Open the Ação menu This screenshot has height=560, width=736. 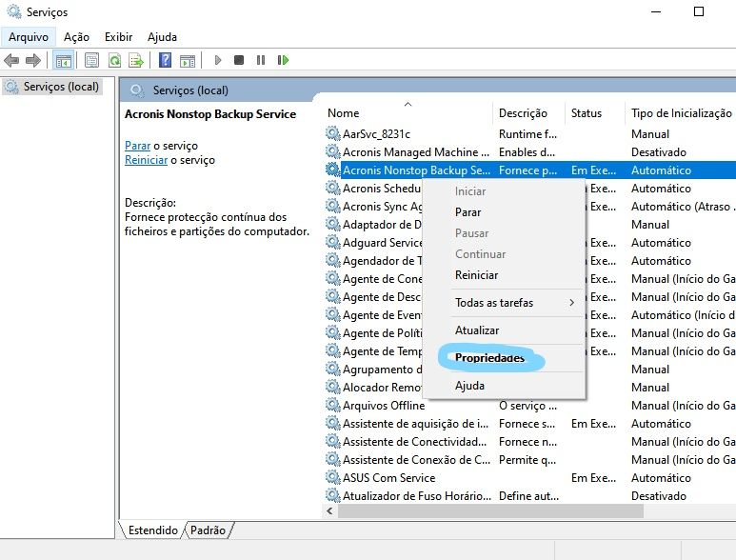pos(76,37)
